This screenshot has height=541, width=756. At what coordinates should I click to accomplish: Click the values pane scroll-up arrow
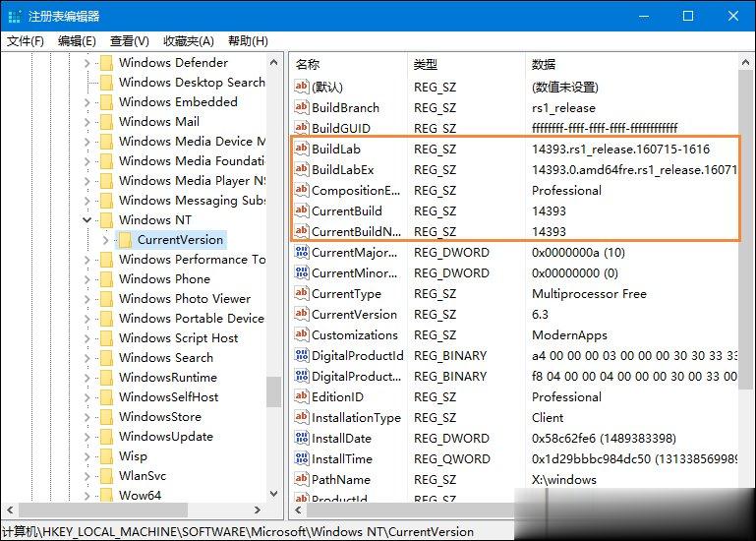745,62
